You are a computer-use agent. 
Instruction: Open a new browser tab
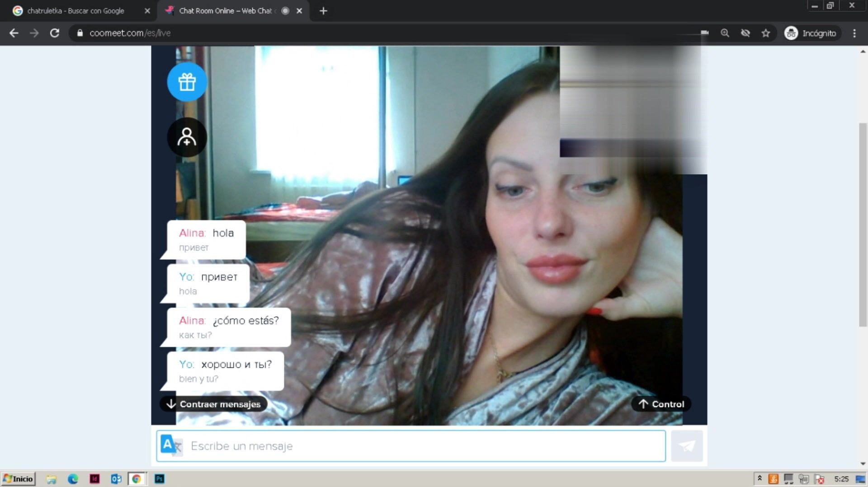pos(323,11)
